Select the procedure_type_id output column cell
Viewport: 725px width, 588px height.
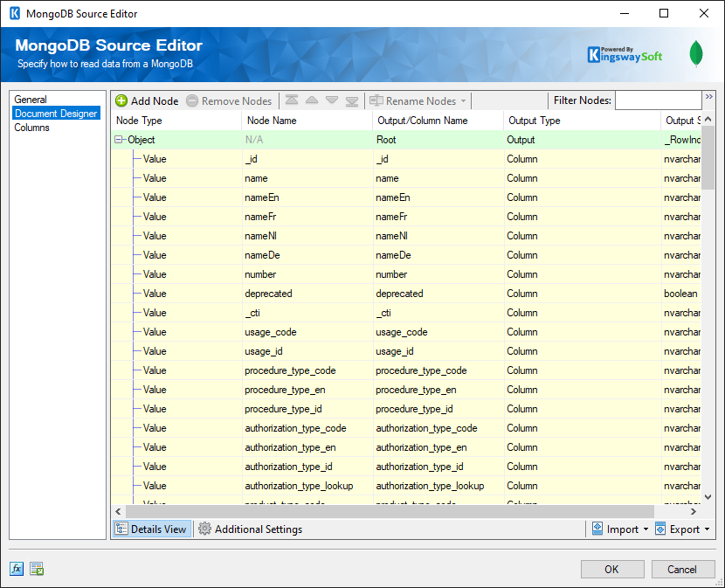pyautogui.click(x=438, y=409)
